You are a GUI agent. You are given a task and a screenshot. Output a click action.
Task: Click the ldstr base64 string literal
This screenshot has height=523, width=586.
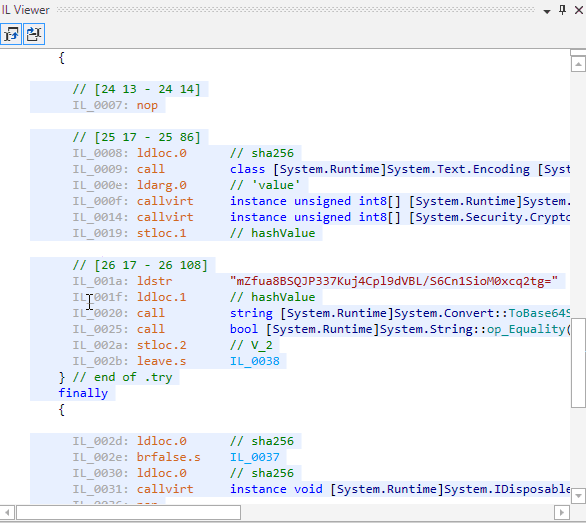point(394,281)
